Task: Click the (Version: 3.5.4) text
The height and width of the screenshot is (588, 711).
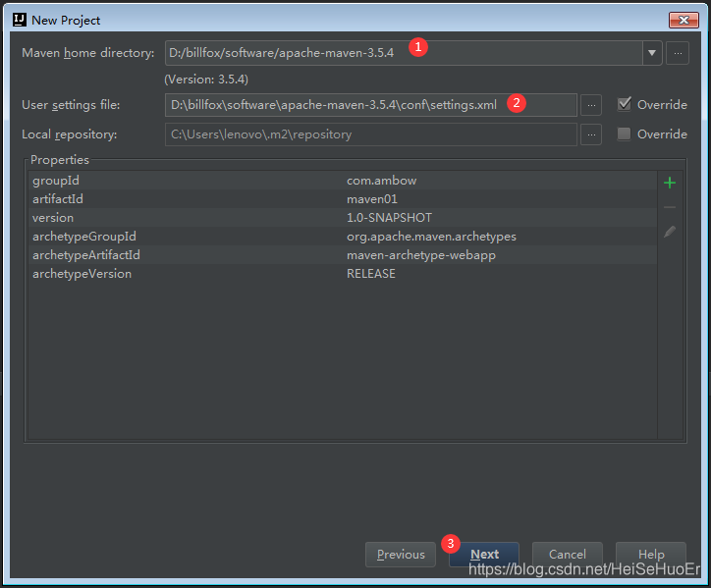Action: tap(206, 80)
